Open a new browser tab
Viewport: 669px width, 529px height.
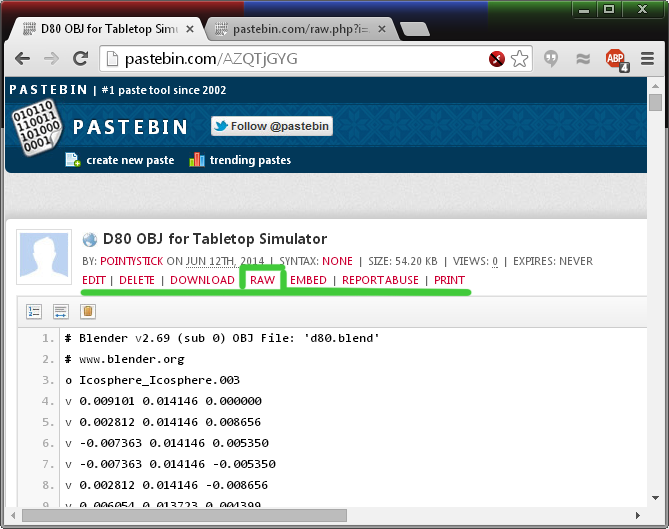click(415, 29)
